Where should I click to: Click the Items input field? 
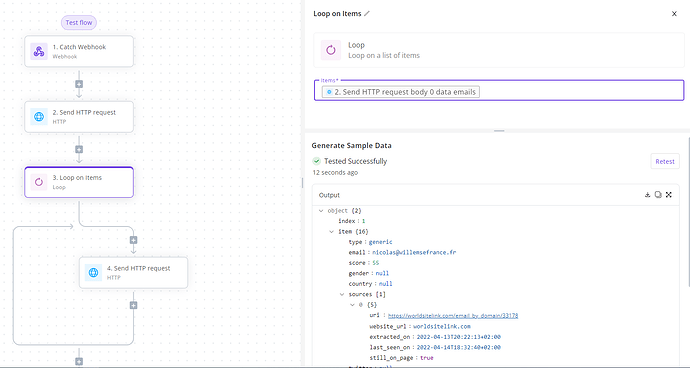499,90
